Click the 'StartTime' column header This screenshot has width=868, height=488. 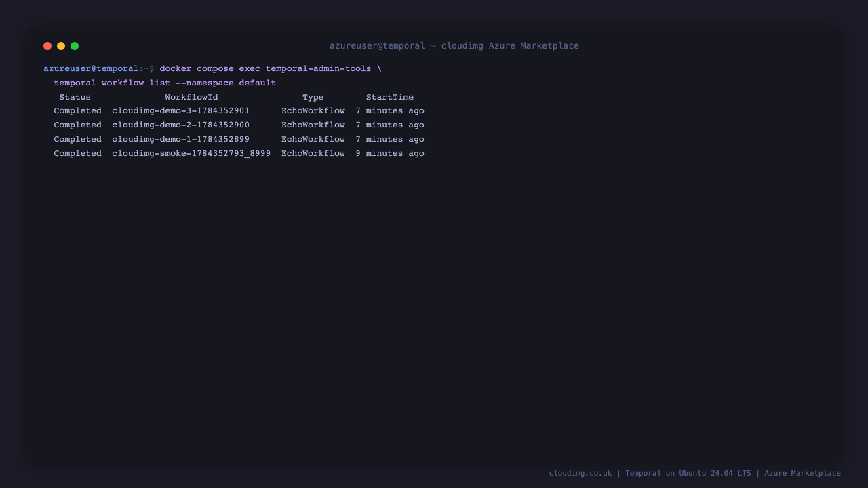coord(390,97)
